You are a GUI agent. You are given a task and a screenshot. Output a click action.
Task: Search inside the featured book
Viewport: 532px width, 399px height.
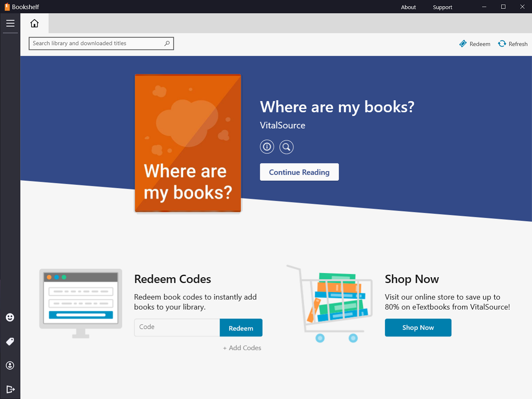pos(286,147)
